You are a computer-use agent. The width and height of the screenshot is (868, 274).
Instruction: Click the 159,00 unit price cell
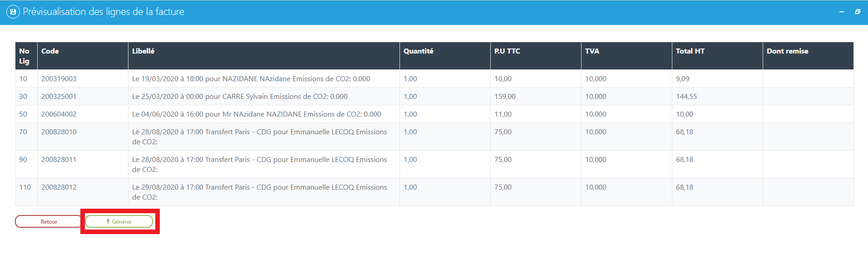[504, 97]
